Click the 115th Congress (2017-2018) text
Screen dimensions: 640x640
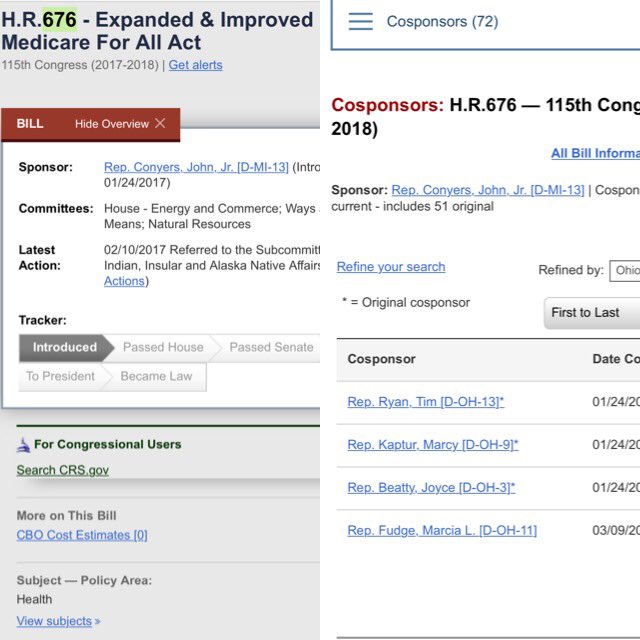(80, 65)
